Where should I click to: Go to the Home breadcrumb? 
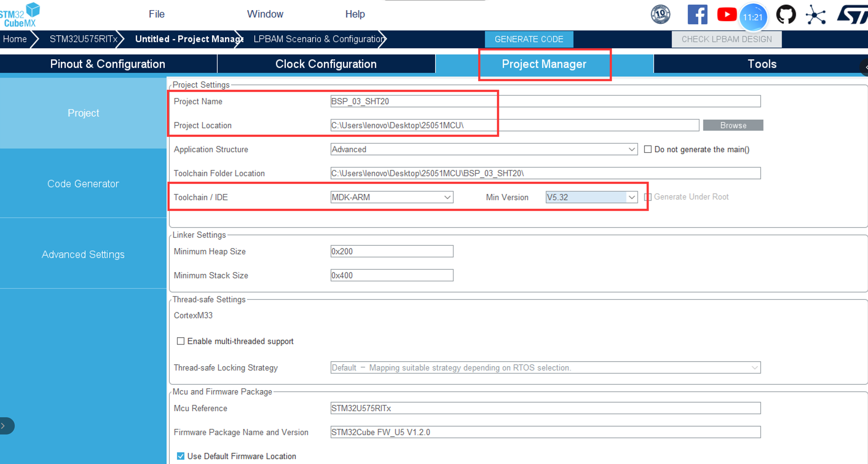(x=15, y=39)
